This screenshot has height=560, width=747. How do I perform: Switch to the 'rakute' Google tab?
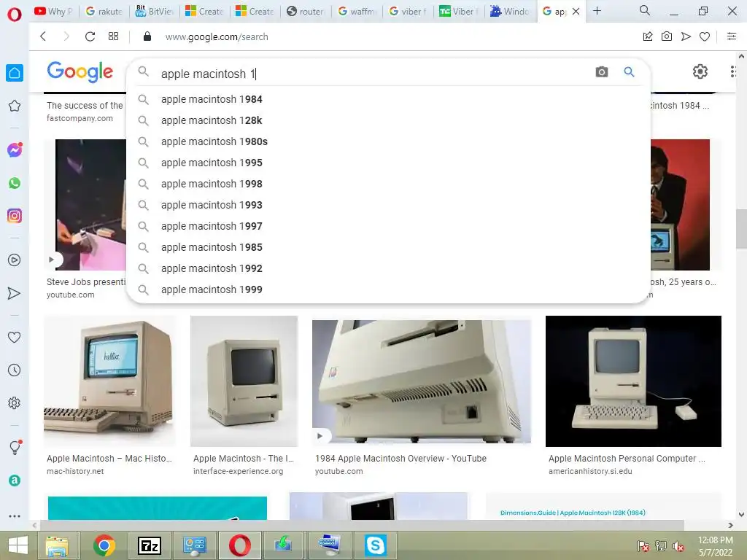(x=104, y=11)
